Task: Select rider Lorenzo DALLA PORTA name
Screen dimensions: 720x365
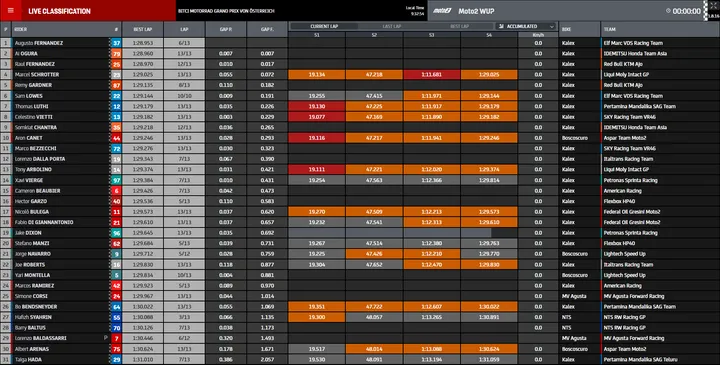Action: click(x=40, y=159)
